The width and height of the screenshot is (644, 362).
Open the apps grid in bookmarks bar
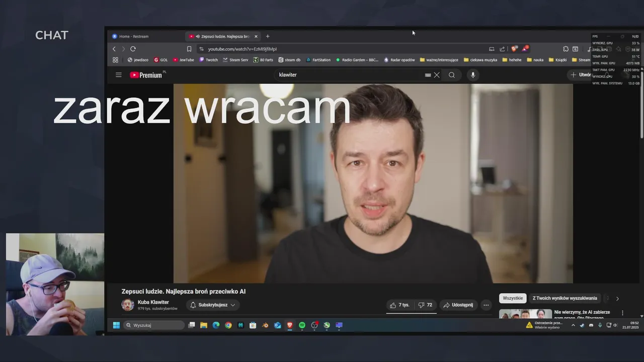(115, 60)
